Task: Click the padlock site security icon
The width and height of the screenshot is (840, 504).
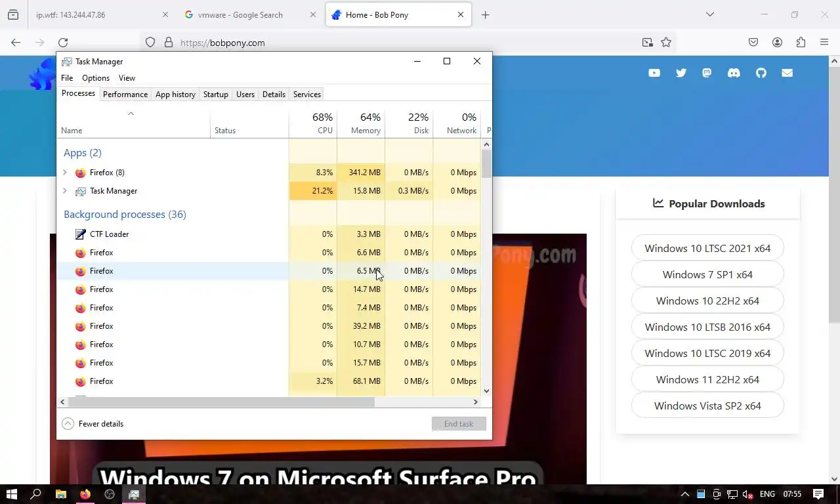Action: coord(169,43)
